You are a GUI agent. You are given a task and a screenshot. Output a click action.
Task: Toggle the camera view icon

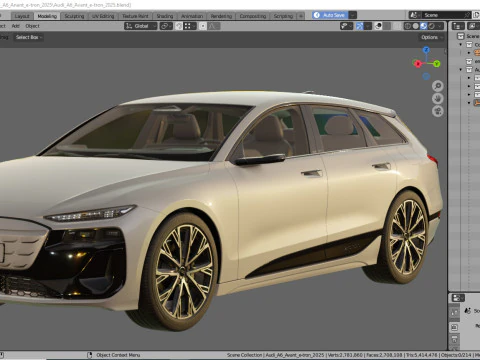tap(438, 111)
